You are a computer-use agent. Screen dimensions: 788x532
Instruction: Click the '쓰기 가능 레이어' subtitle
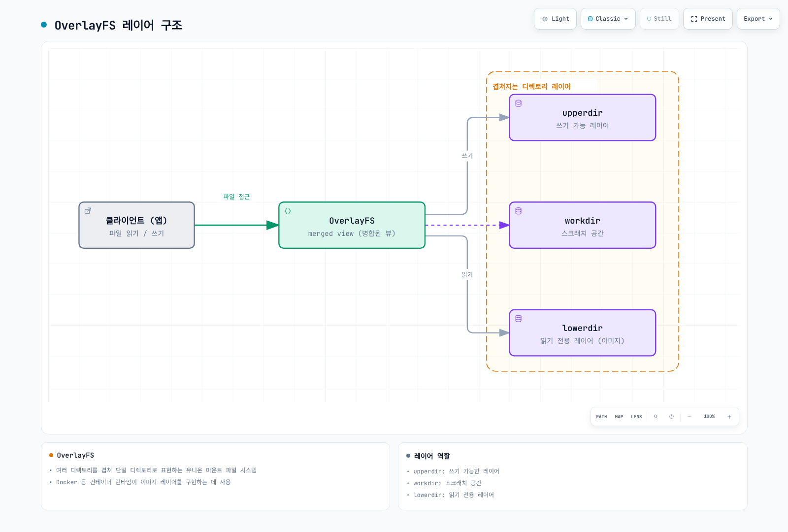pos(583,126)
